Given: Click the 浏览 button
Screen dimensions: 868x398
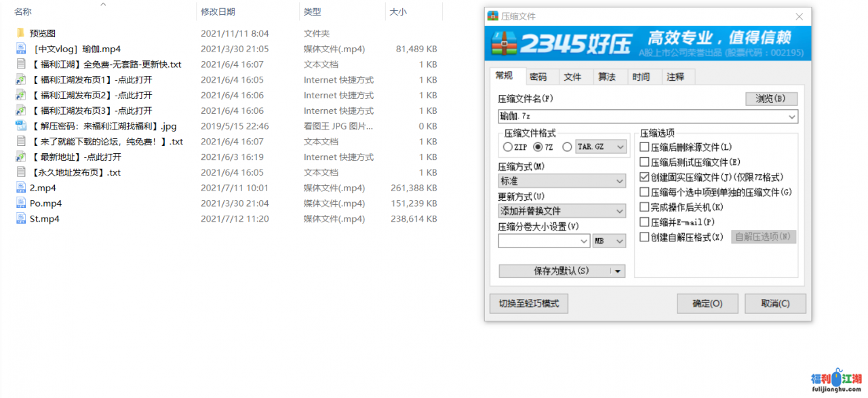Looking at the screenshot, I should pyautogui.click(x=771, y=99).
